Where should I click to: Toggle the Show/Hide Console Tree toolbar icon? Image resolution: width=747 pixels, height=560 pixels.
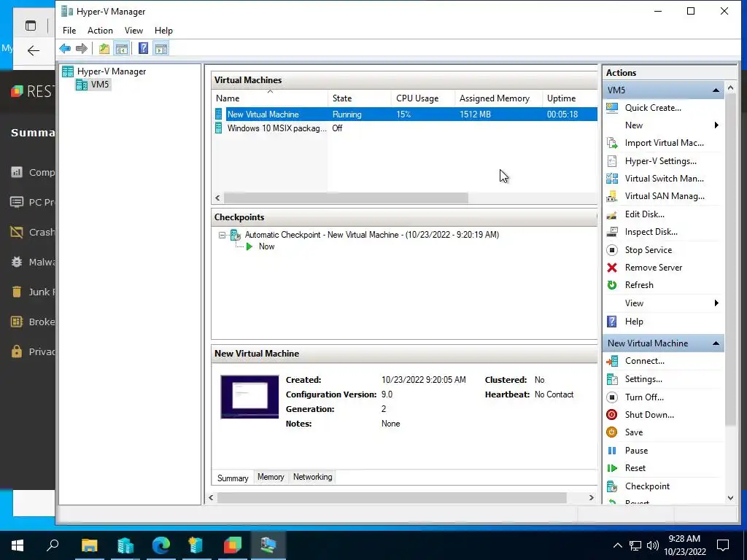122,49
